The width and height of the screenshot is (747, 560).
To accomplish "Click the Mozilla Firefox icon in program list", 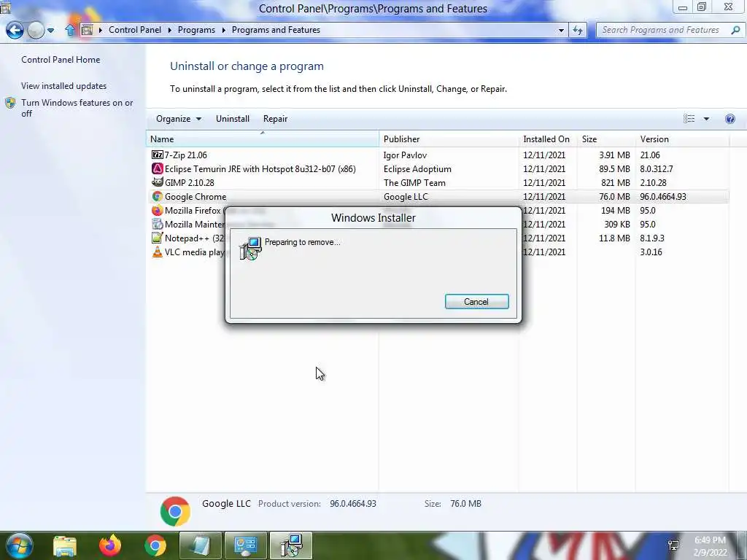I will [158, 210].
